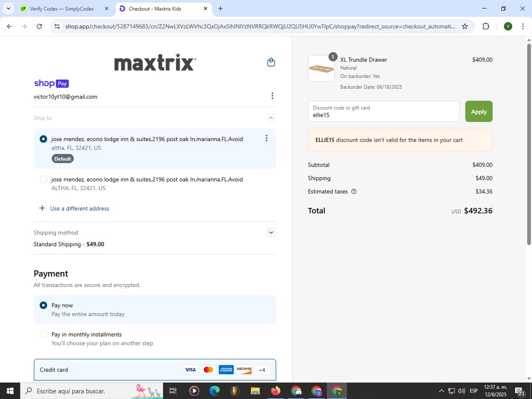Click the Total amount $492.36
532x399 pixels.
(478, 211)
